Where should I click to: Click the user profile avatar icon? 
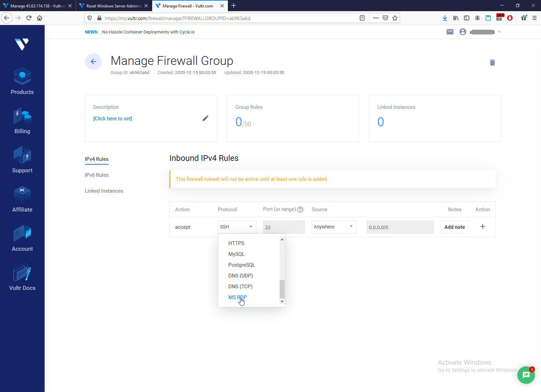(463, 32)
